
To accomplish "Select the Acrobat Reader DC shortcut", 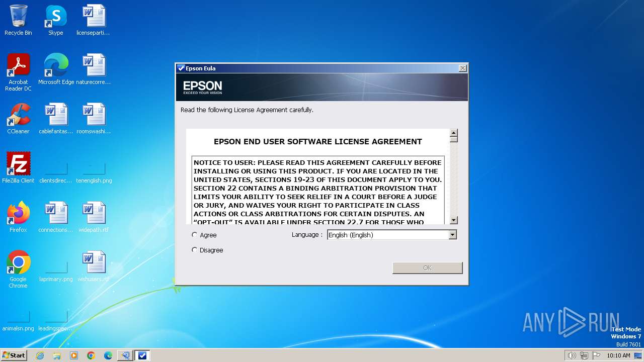I will [18, 72].
